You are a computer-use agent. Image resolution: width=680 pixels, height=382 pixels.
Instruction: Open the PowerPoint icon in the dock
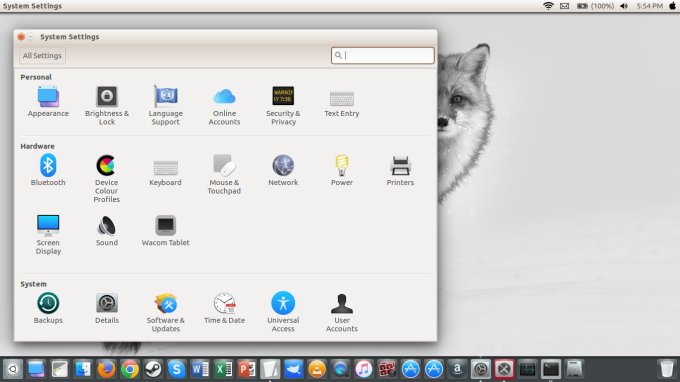pos(247,369)
